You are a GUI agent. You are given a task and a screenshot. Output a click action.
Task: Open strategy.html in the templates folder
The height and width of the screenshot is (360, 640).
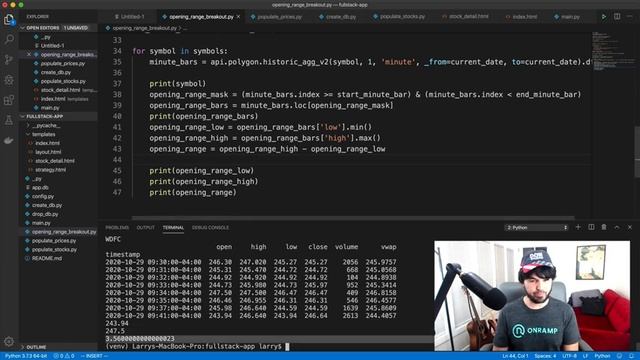(x=50, y=170)
